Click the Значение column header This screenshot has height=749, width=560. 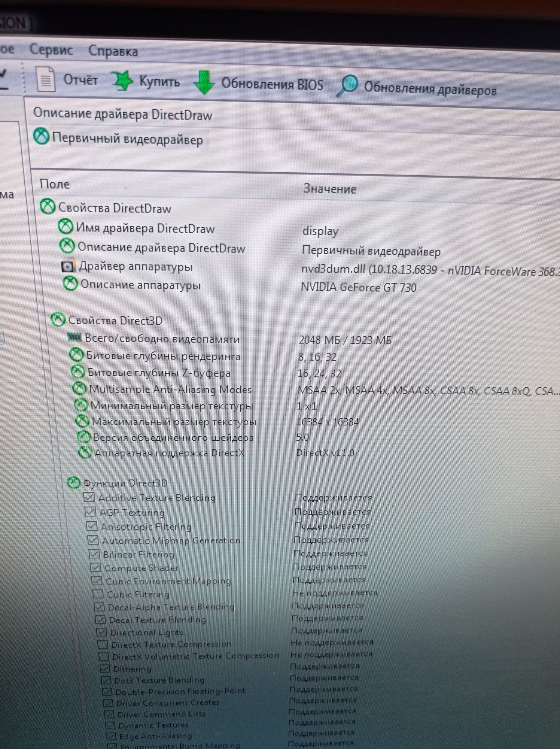(x=329, y=189)
